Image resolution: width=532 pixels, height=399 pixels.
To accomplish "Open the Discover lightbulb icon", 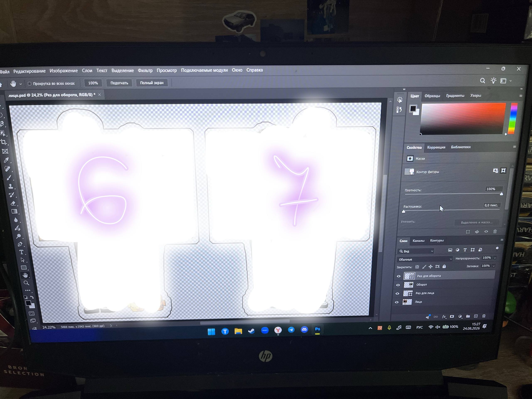I will coord(494,81).
